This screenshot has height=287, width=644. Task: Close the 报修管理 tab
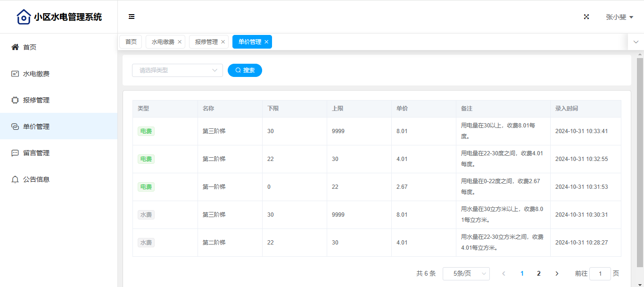coord(223,42)
